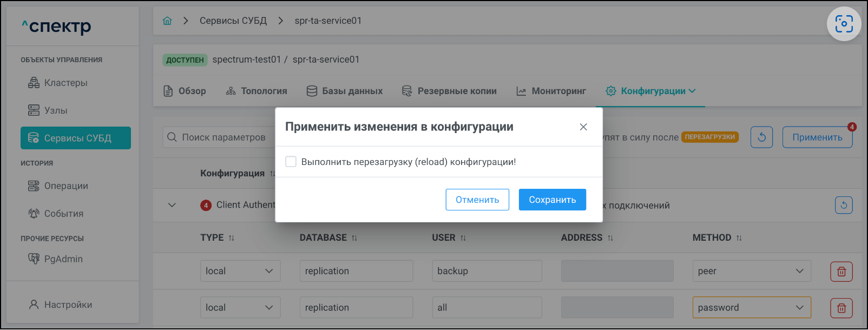Click the screenshot capture icon in corner
868x330 pixels.
coord(844,24)
